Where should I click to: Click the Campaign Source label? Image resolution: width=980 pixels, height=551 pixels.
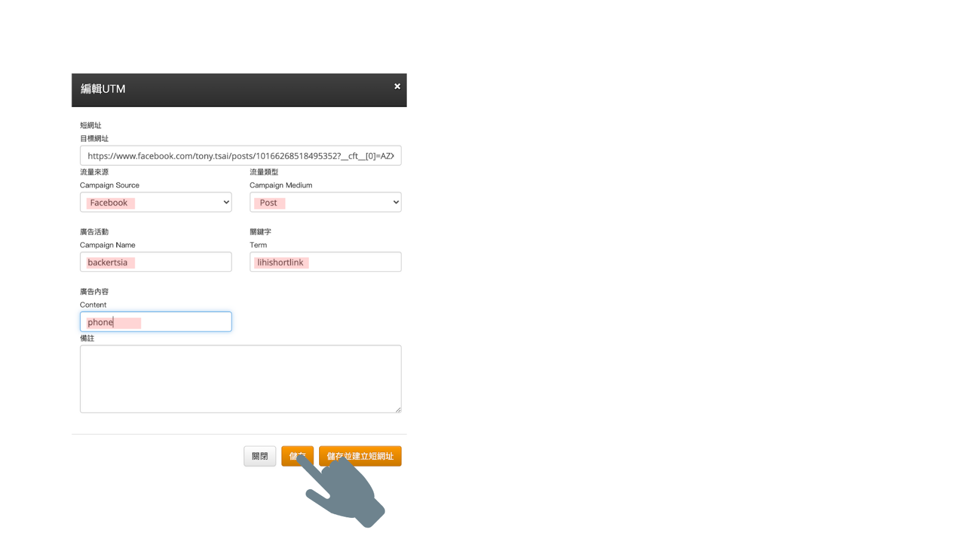tap(110, 185)
